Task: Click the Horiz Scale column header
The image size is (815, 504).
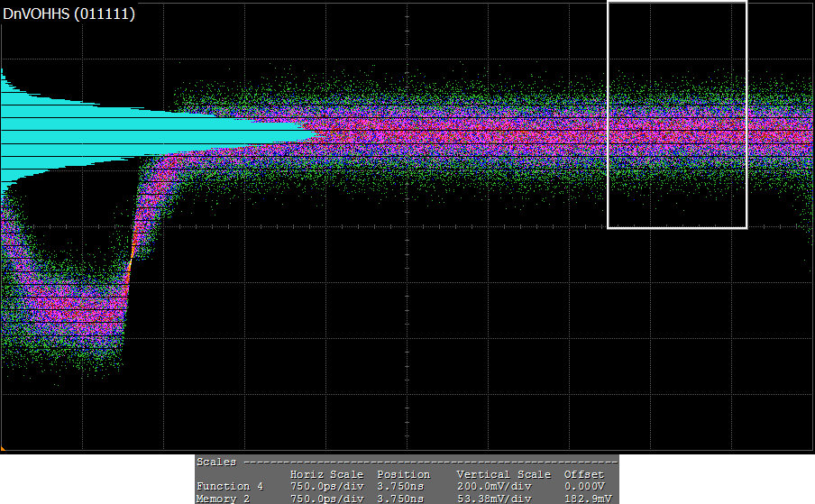Action: point(326,474)
